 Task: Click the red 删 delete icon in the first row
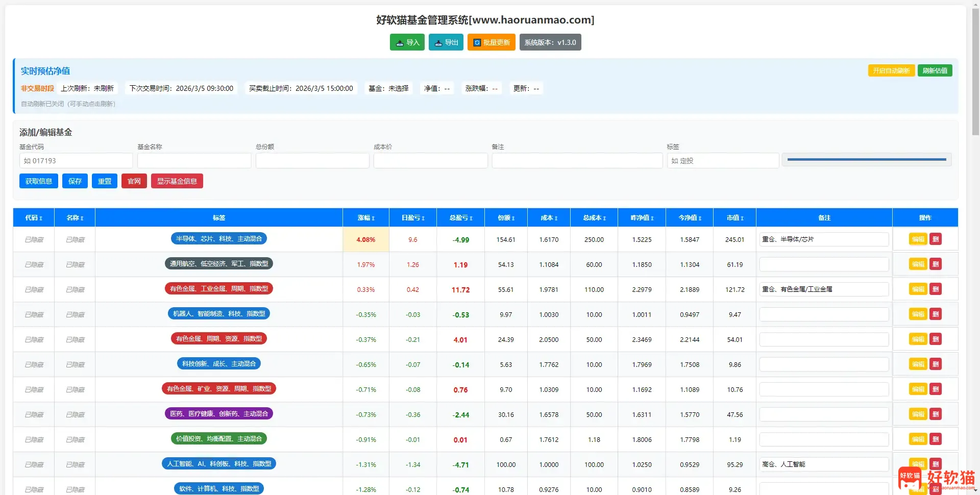(936, 239)
